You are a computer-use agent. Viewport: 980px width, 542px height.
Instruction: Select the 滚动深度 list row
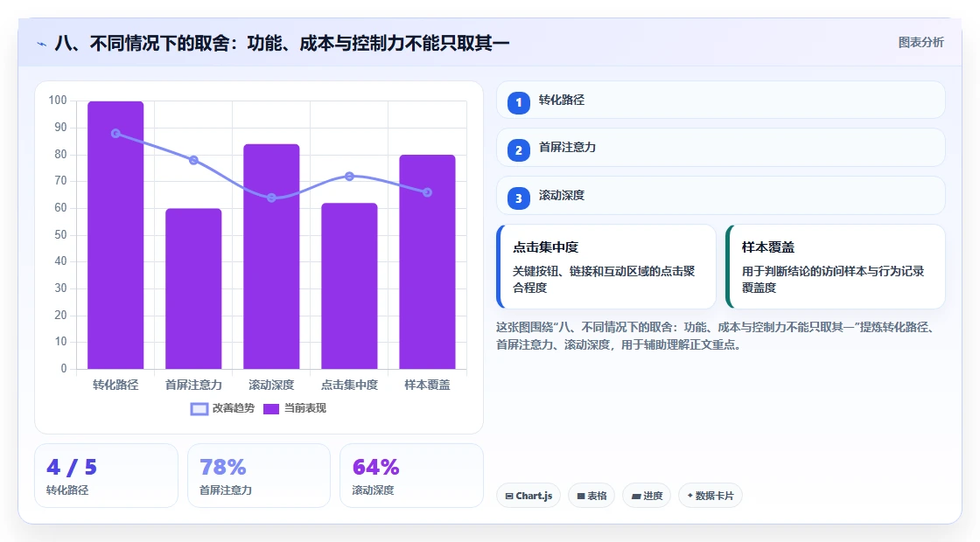[721, 196]
